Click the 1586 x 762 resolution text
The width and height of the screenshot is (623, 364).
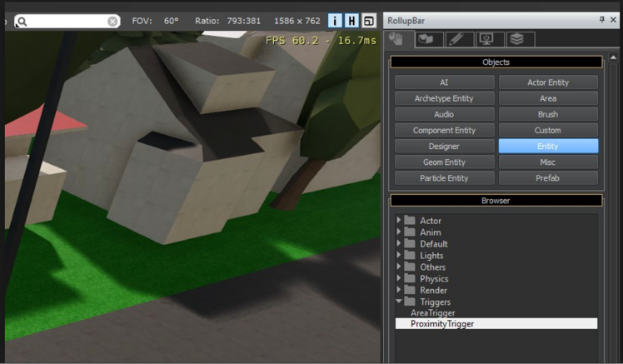pyautogui.click(x=297, y=21)
